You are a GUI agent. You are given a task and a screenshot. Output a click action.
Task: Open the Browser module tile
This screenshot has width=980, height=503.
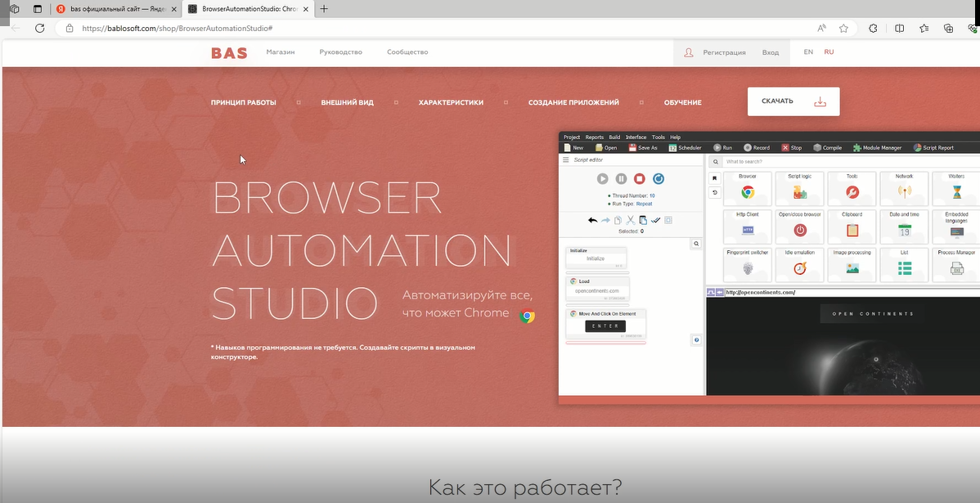[748, 188]
